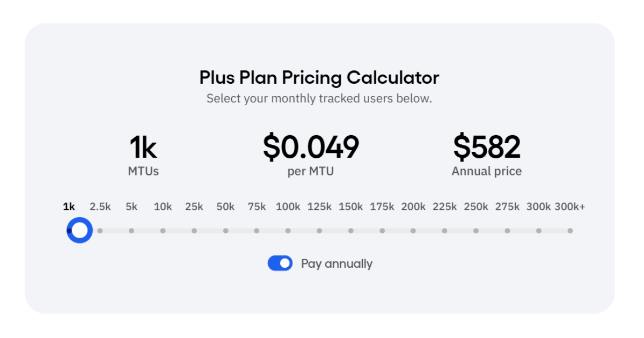
Task: Choose the 150k slider position
Action: tap(350, 231)
